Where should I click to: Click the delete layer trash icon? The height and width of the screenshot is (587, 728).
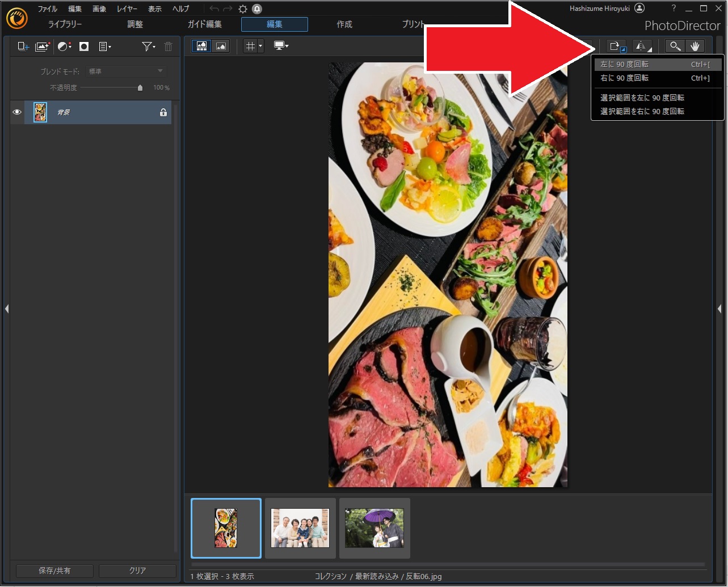pos(169,47)
